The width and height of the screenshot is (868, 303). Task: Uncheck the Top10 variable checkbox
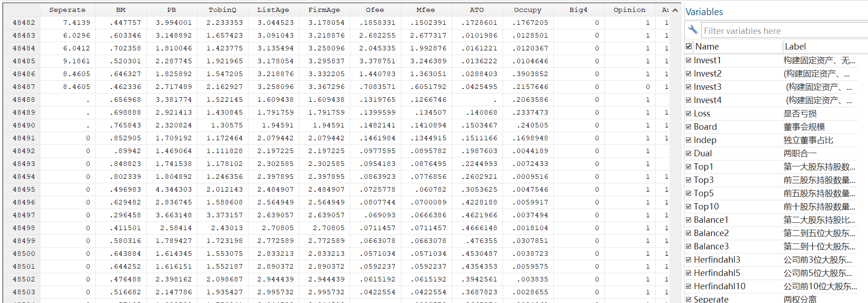tap(689, 206)
